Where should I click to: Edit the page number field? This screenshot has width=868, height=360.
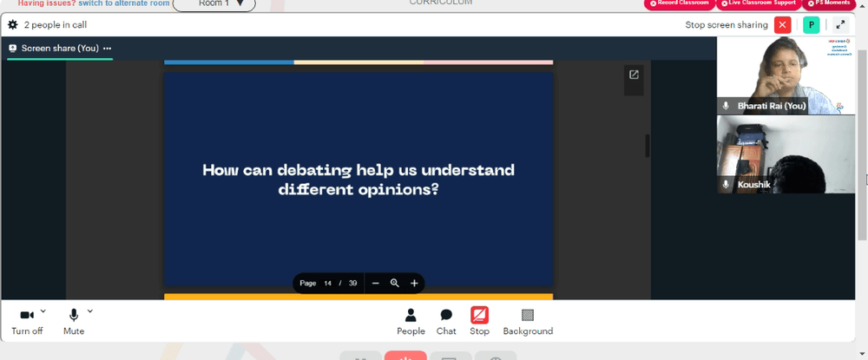[328, 283]
